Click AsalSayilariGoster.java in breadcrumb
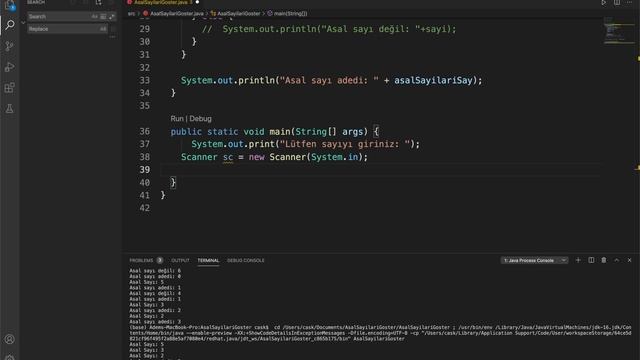The width and height of the screenshot is (640, 360). click(x=177, y=13)
